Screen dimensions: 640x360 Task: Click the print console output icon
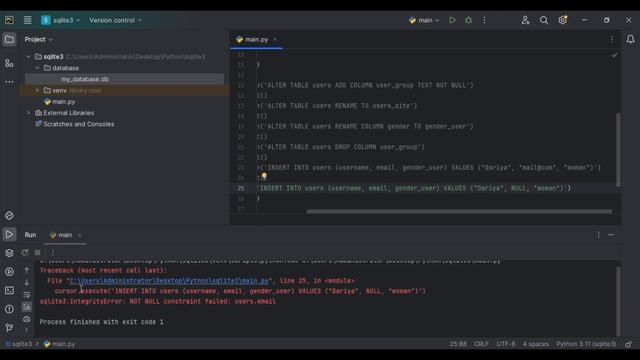[x=27, y=319]
